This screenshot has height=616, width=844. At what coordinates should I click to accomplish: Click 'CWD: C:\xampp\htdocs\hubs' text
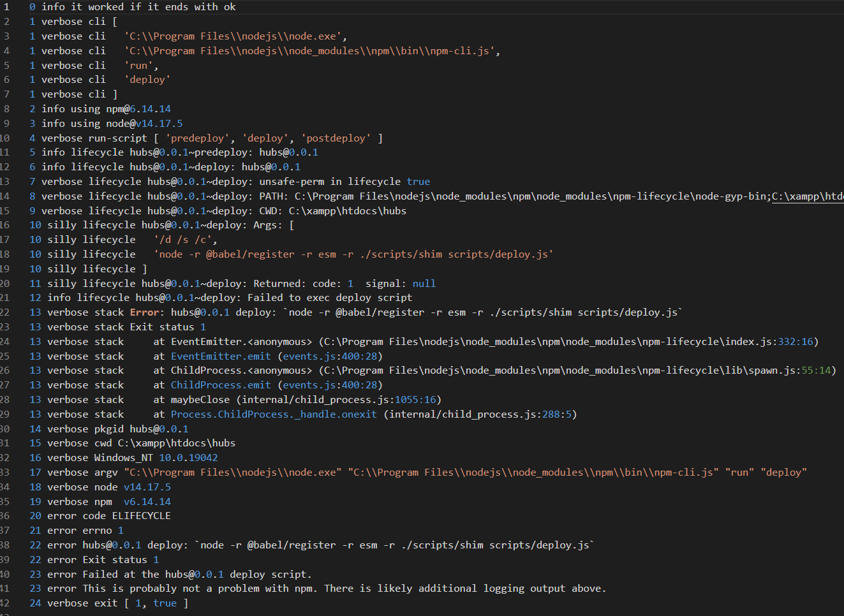(x=332, y=211)
